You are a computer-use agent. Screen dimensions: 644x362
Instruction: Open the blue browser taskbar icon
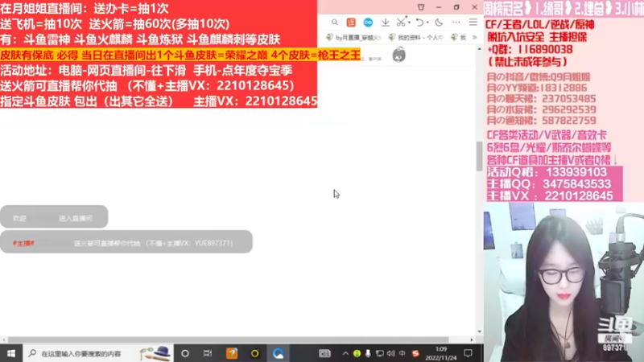pos(278,353)
